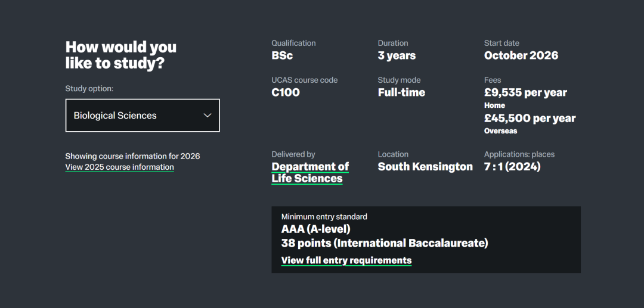
Task: Click the 'Minimum entry standard' label
Action: click(324, 217)
